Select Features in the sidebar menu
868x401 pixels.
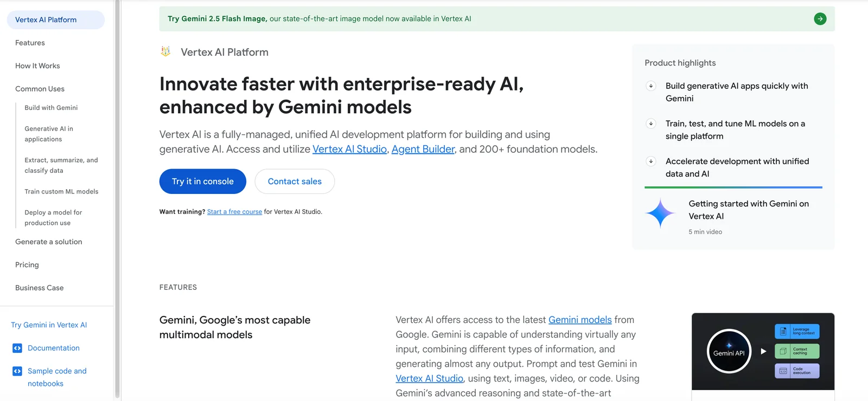click(x=30, y=43)
